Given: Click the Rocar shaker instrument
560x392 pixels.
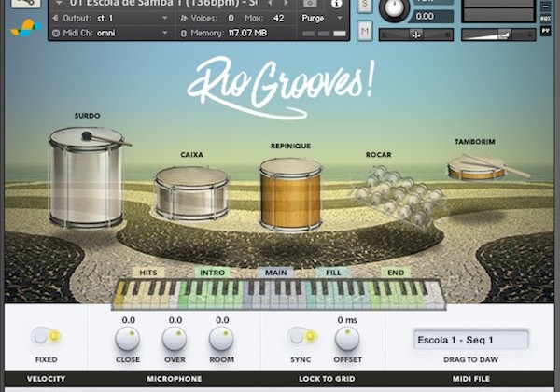Looking at the screenshot, I should [399, 196].
